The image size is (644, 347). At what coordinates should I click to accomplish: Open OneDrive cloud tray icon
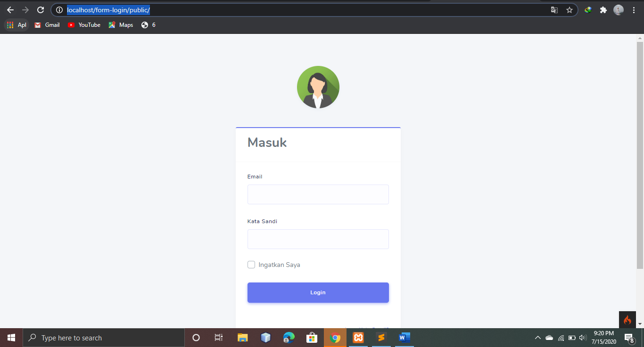(549, 338)
